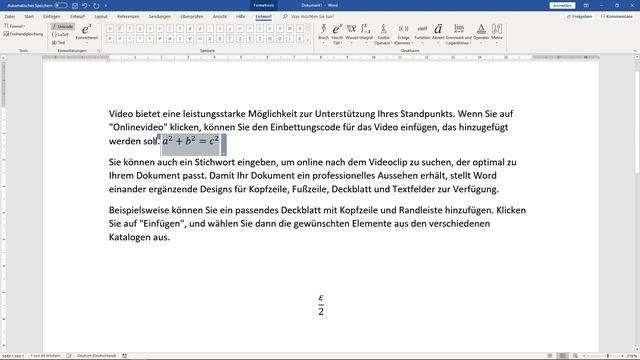640x360 pixels.
Task: Switch to the Hilfe tab
Action: pos(240,17)
